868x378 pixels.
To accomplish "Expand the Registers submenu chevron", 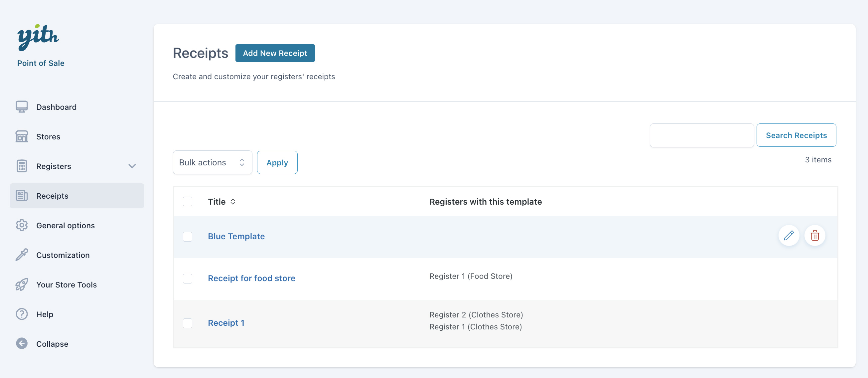I will coord(132,166).
